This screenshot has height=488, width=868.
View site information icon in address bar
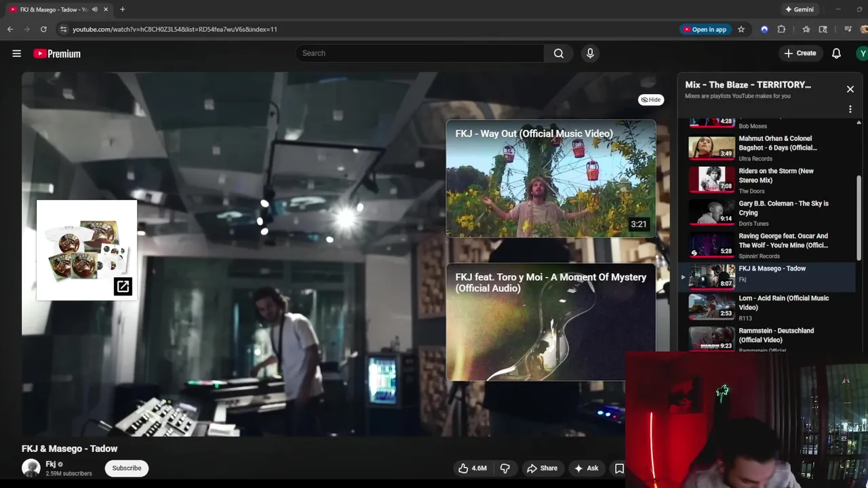[x=63, y=29]
